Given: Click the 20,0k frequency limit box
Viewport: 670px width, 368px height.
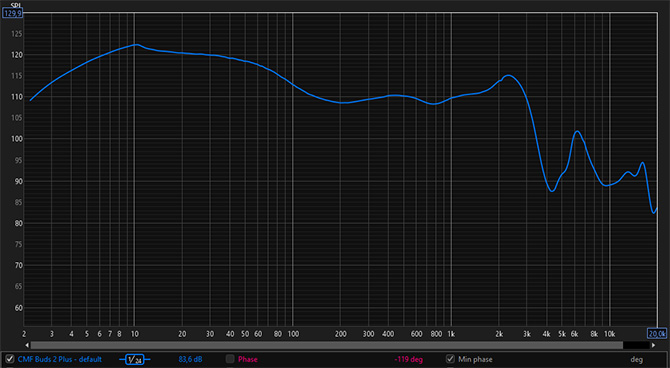Looking at the screenshot, I should tap(657, 333).
